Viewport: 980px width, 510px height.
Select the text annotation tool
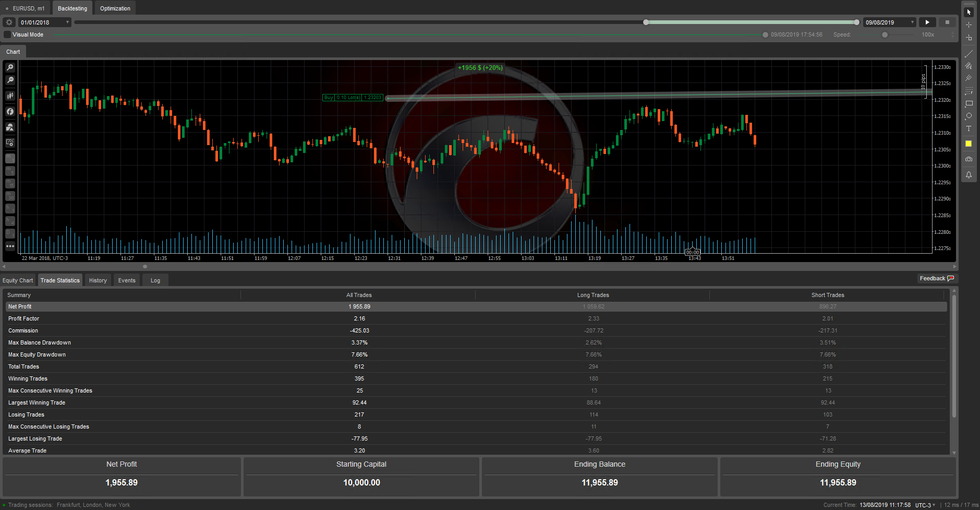(969, 128)
